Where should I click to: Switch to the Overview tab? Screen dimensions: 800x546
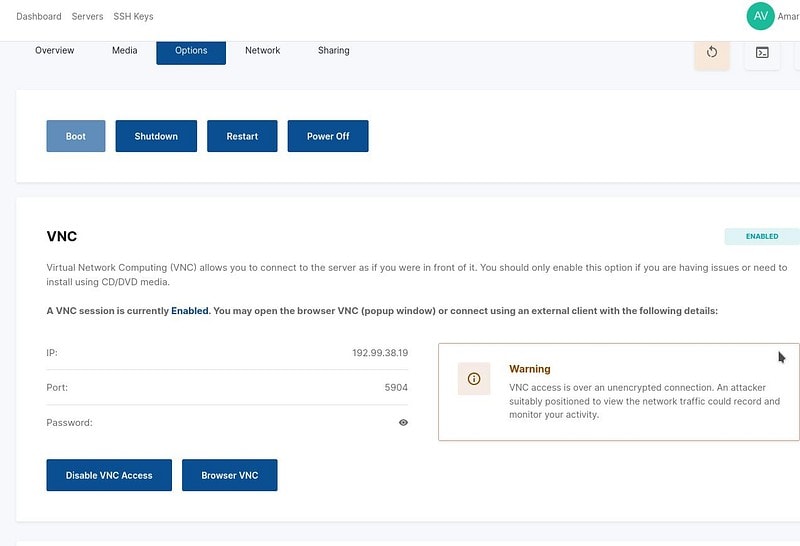(55, 51)
